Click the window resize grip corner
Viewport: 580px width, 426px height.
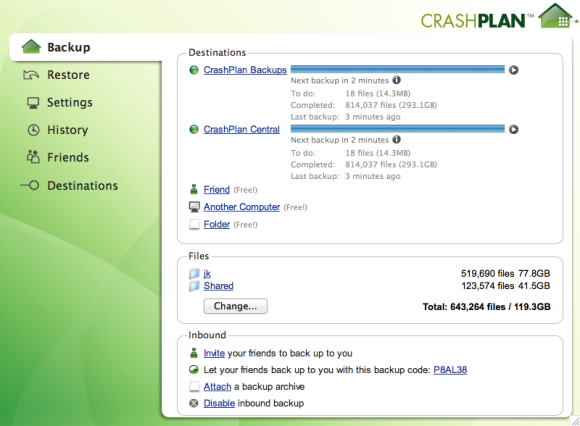(x=575, y=421)
